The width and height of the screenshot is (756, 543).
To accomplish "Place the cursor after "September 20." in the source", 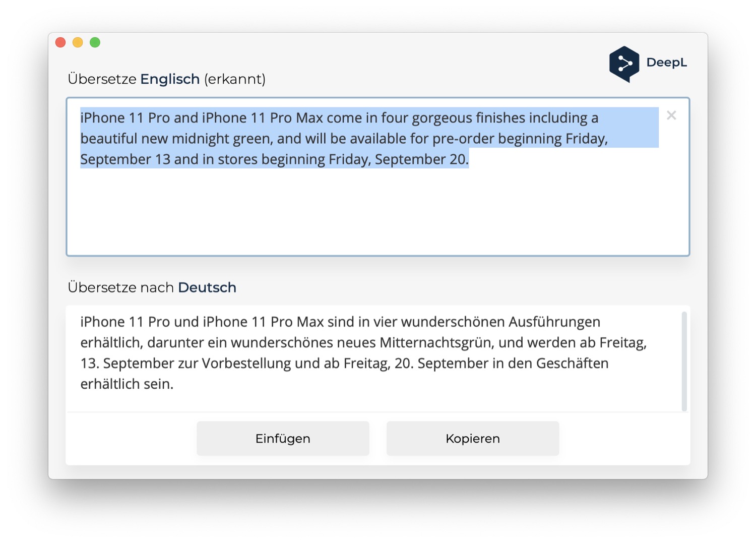I will tap(470, 159).
